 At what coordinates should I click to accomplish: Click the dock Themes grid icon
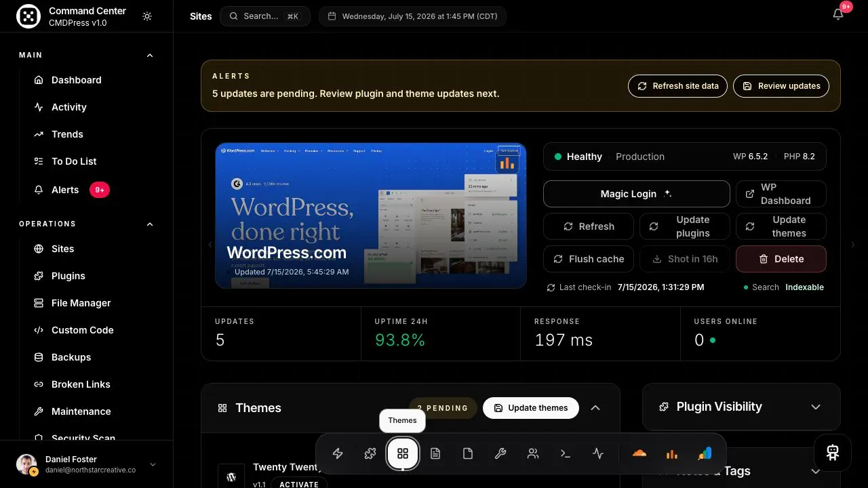403,454
